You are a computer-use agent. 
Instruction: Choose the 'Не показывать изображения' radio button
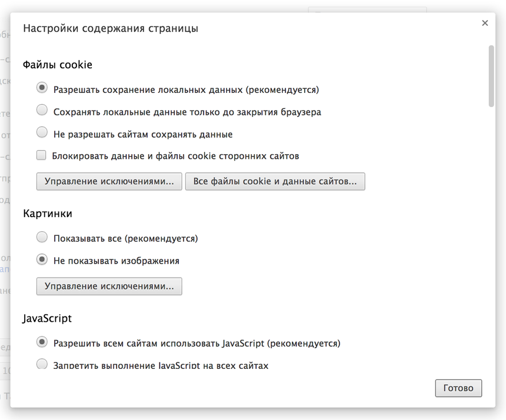(42, 259)
